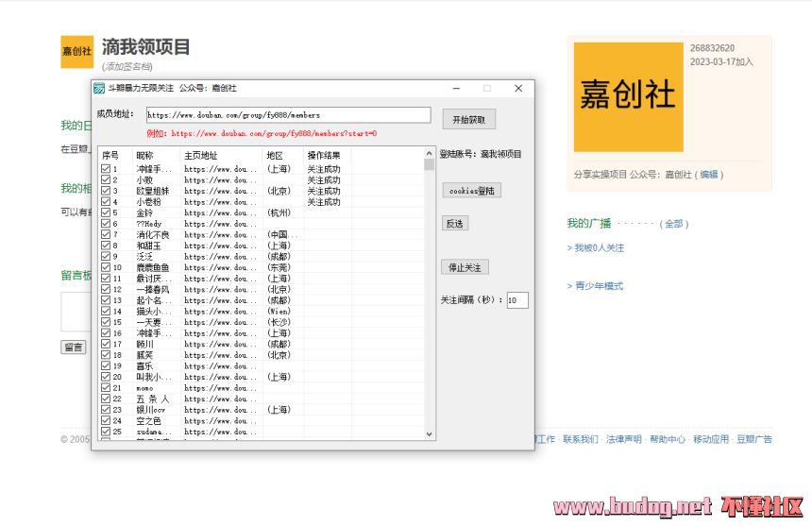Click the scrollbar thumb in member list
Image resolution: width=812 pixels, height=526 pixels.
(x=429, y=164)
